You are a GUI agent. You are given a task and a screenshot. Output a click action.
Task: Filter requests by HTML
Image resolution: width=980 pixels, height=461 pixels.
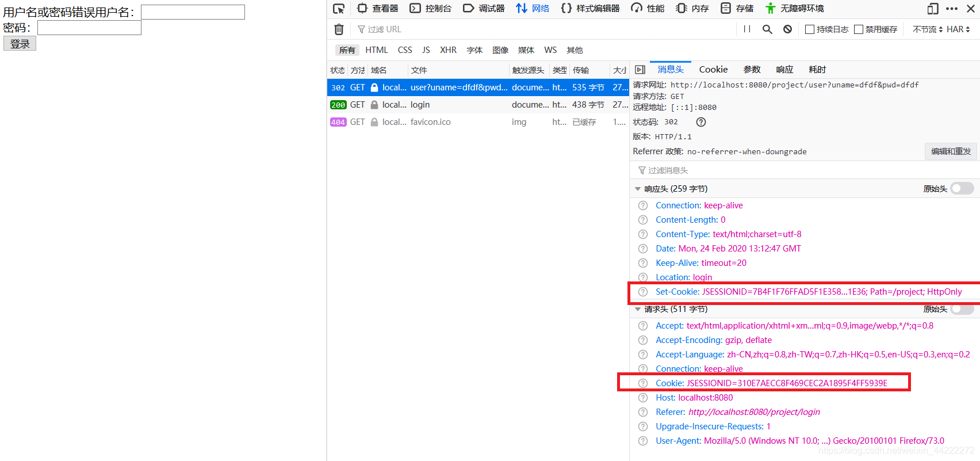(377, 50)
